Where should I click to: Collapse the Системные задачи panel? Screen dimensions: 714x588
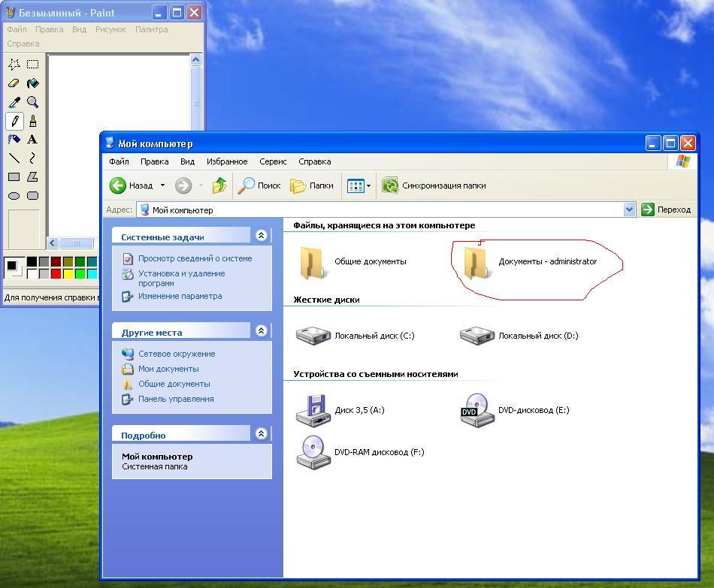click(261, 235)
